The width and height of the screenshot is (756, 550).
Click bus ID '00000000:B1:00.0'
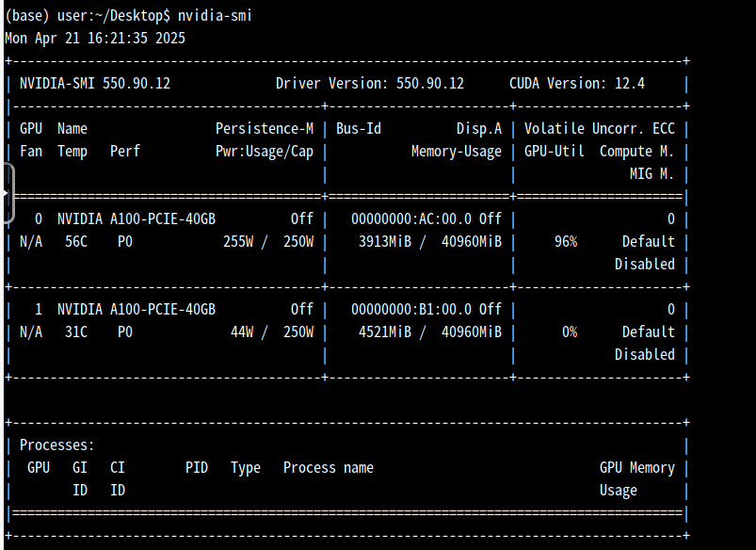coord(411,309)
